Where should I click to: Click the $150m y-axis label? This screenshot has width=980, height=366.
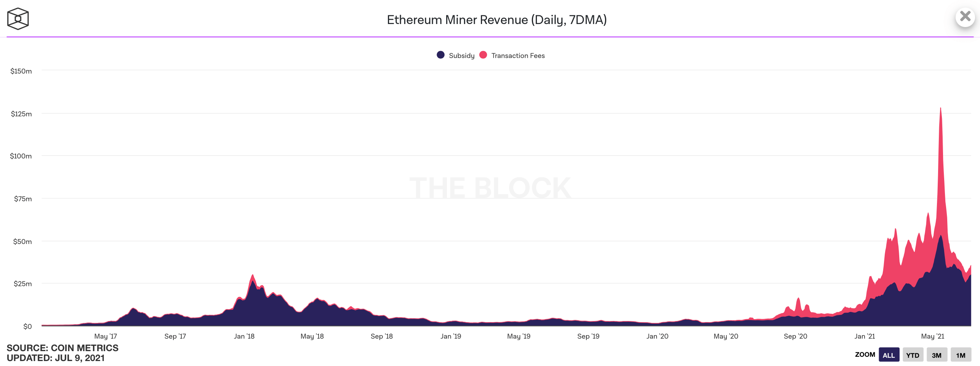(21, 71)
